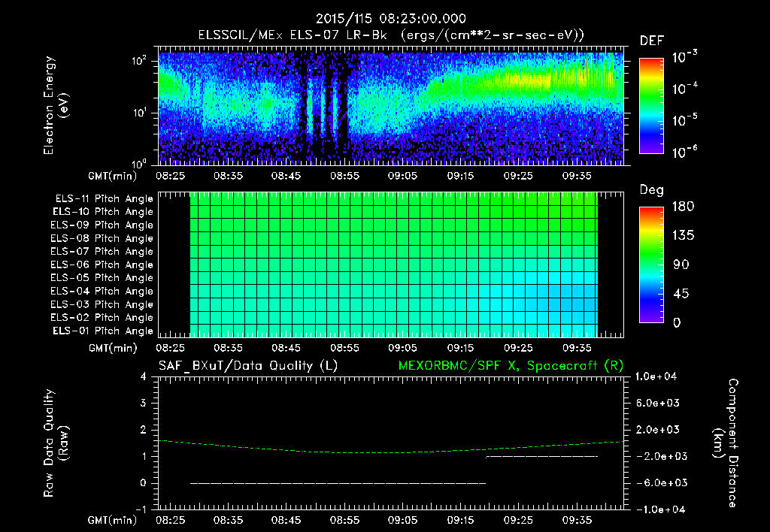The width and height of the screenshot is (770, 532).
Task: Click the ELS-03 Pitch Angle label
Action: coord(102,304)
